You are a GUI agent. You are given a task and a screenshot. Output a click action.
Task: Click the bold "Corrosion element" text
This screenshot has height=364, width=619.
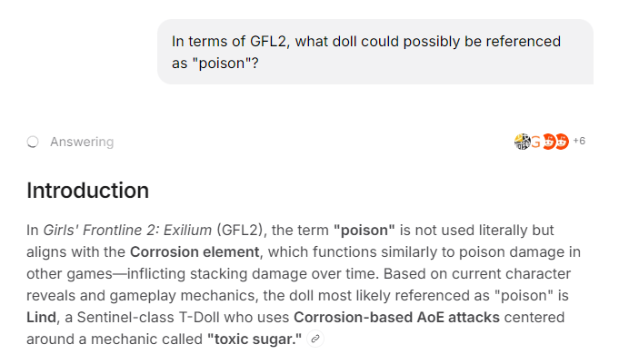(195, 251)
